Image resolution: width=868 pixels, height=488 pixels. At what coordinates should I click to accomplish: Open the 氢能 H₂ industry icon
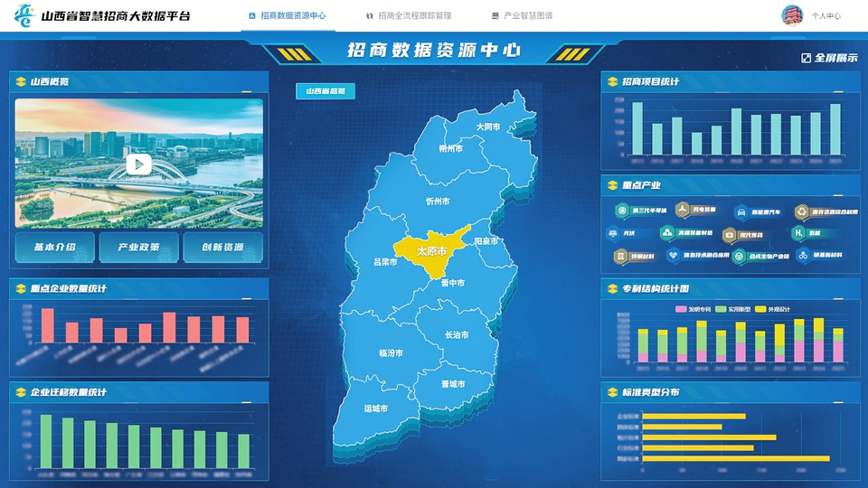(x=798, y=233)
